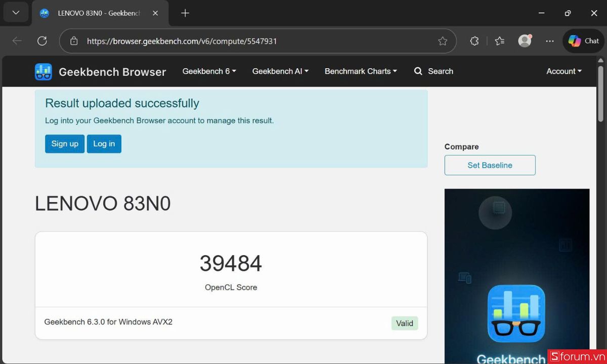Open a new browser tab
The image size is (607, 364).
[x=185, y=13]
